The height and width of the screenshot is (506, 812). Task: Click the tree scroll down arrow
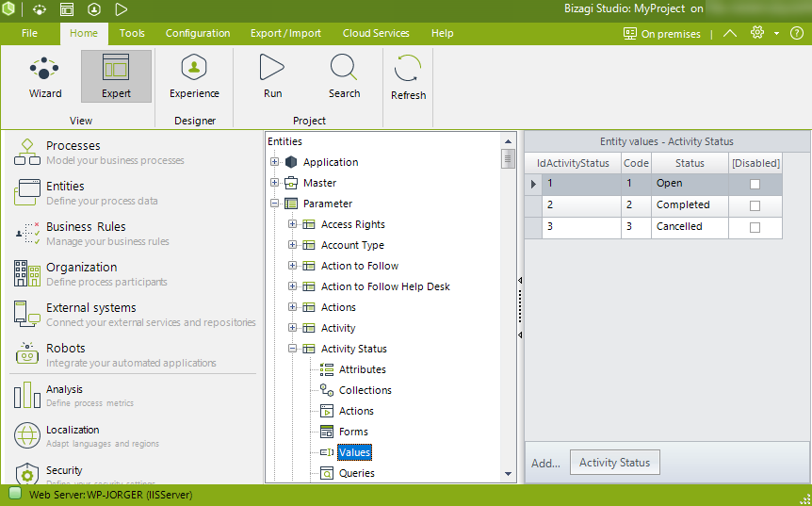[x=508, y=474]
